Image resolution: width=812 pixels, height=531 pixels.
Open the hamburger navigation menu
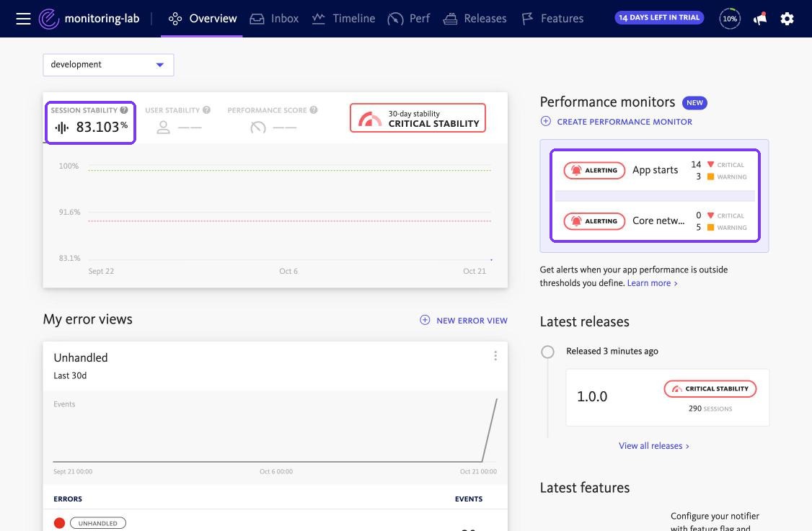[23, 19]
